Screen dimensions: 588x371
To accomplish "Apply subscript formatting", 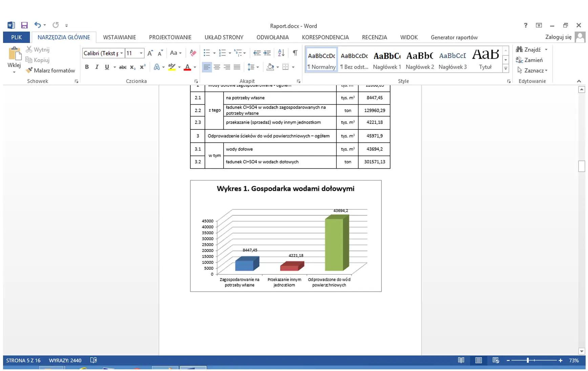I will [133, 67].
